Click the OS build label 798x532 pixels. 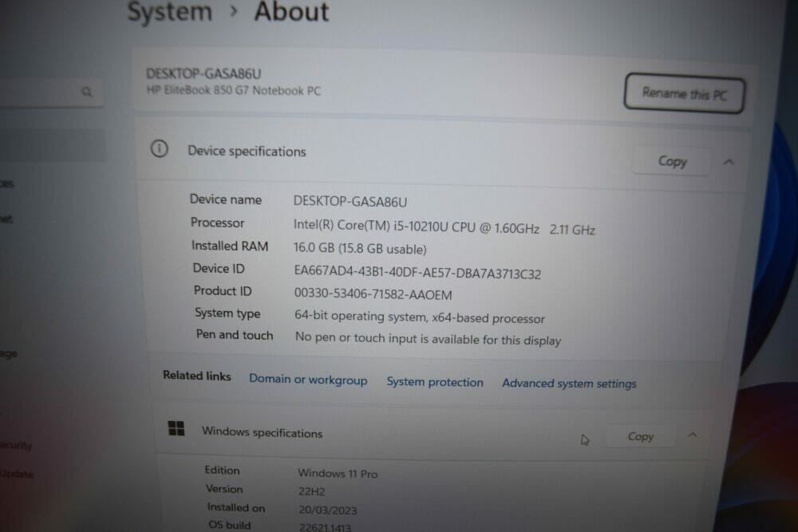coord(229,525)
